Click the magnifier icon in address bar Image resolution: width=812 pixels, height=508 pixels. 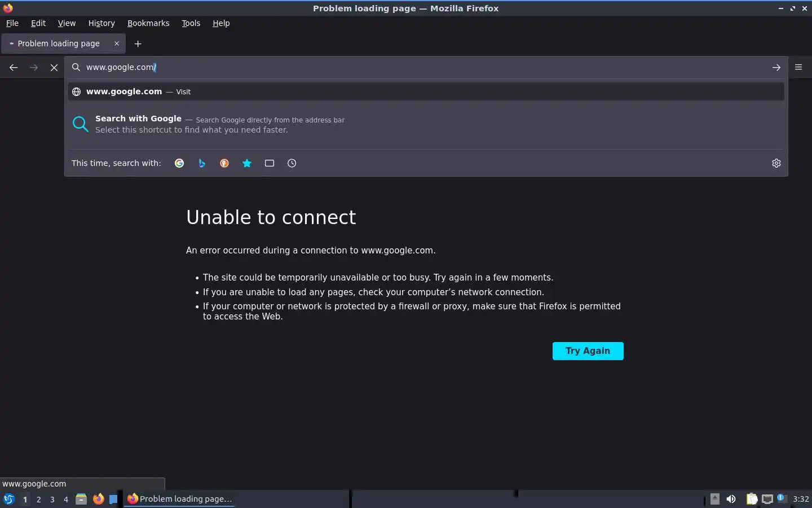coord(76,67)
